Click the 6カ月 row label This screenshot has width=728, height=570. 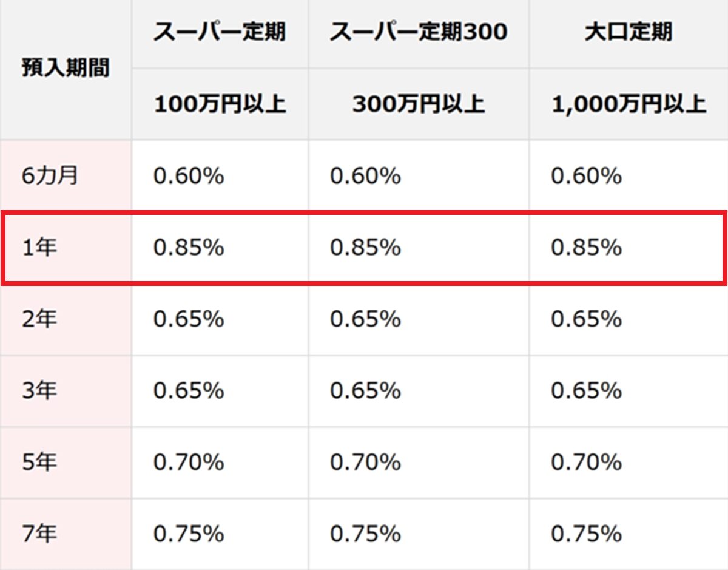click(50, 177)
